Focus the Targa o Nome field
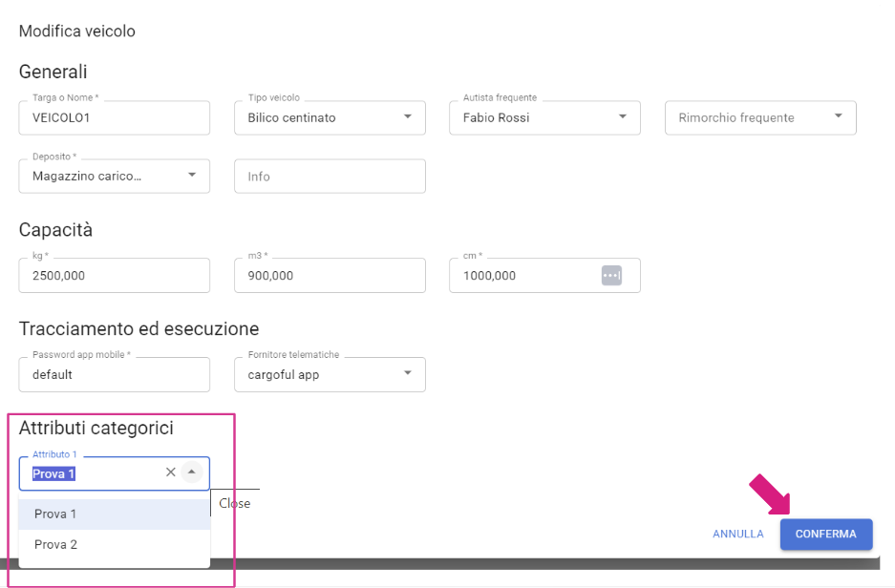895x588 pixels. (x=115, y=118)
